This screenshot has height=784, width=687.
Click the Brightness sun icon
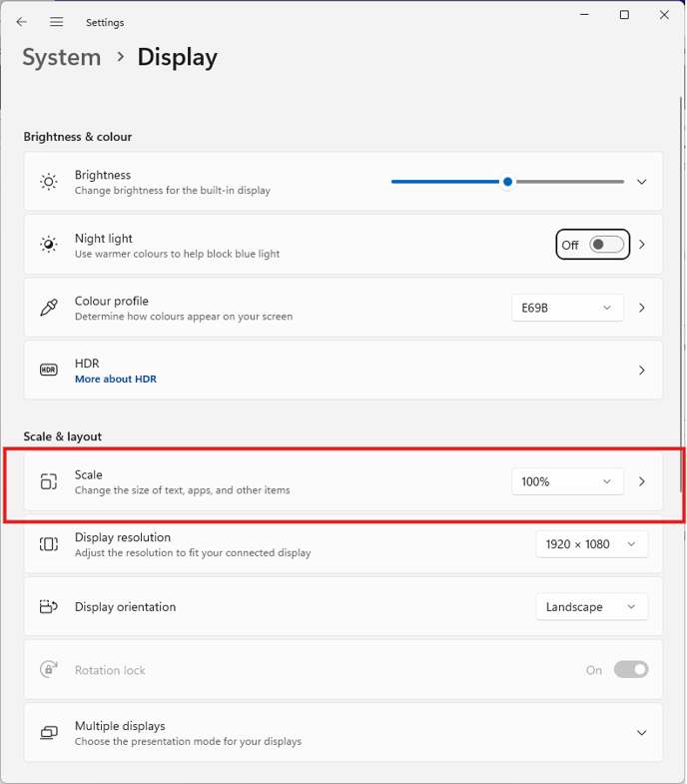click(48, 182)
